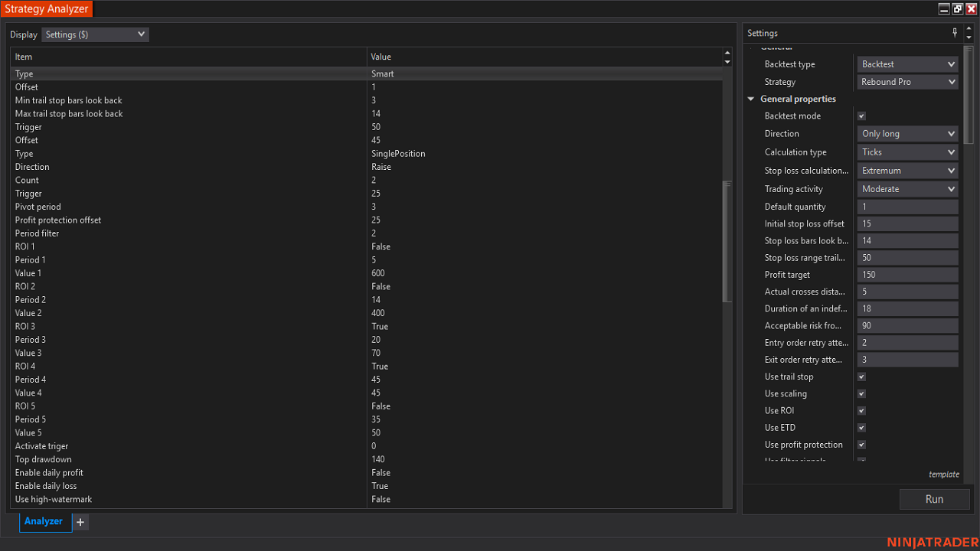Collapse the General properties section
The width and height of the screenshot is (980, 551).
751,99
